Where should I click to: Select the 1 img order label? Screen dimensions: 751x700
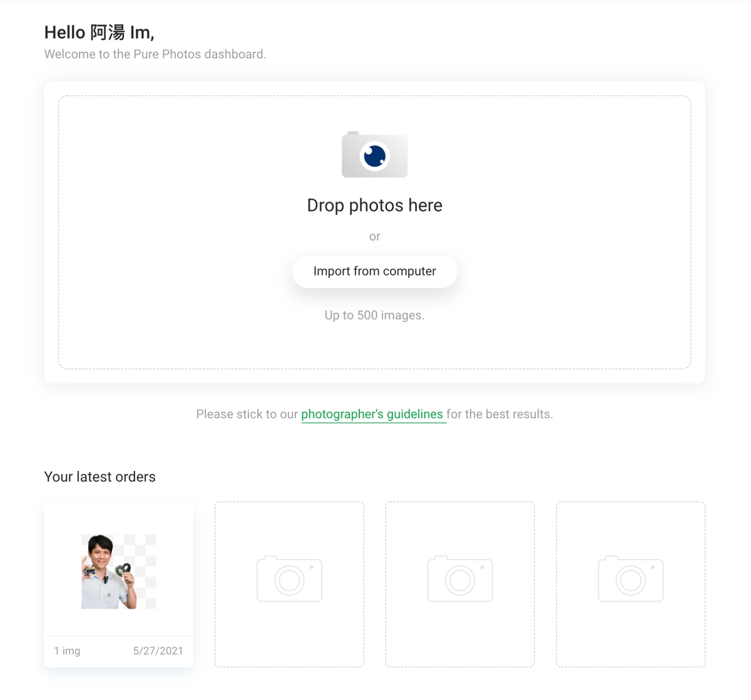pos(67,651)
